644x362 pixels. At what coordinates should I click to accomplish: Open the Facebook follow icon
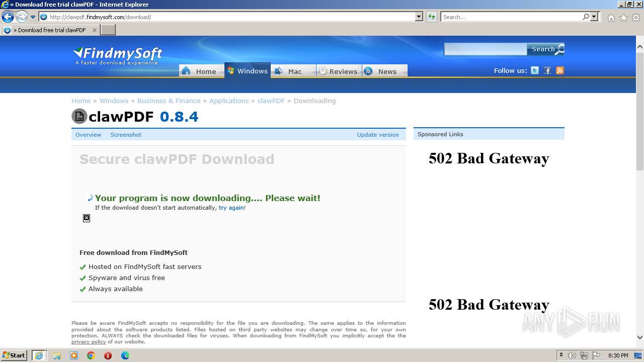click(x=547, y=70)
